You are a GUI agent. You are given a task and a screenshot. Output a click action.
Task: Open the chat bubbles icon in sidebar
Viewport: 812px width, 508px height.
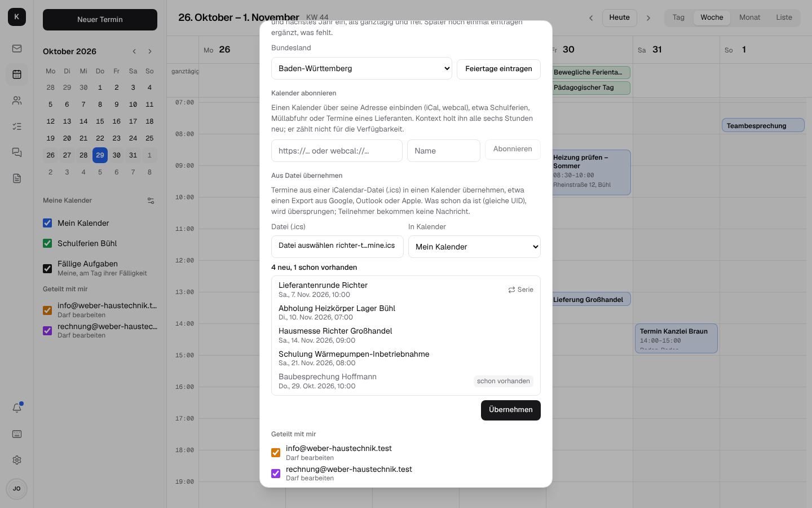pos(17,152)
